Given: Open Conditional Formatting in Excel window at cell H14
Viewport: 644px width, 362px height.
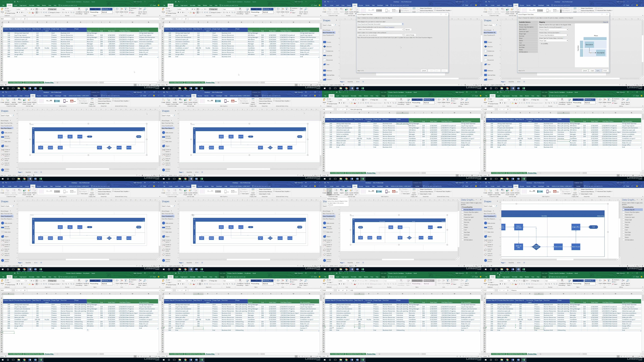Looking at the screenshot, I should (x=562, y=101).
